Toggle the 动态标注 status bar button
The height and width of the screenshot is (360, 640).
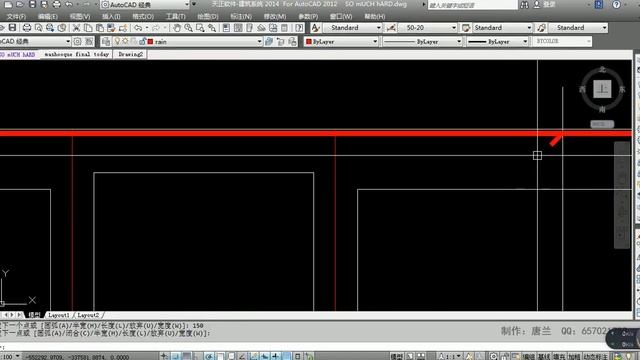[597, 356]
